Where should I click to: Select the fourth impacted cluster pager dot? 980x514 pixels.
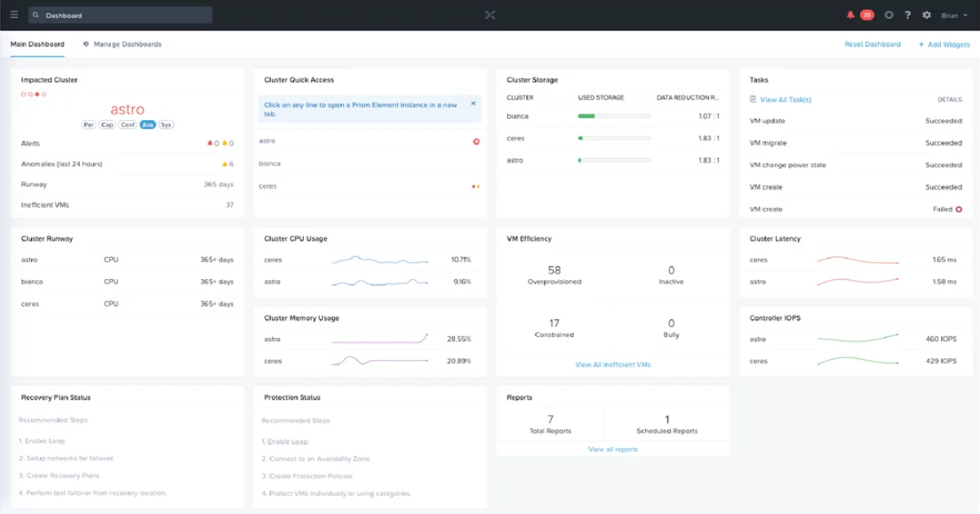(44, 95)
